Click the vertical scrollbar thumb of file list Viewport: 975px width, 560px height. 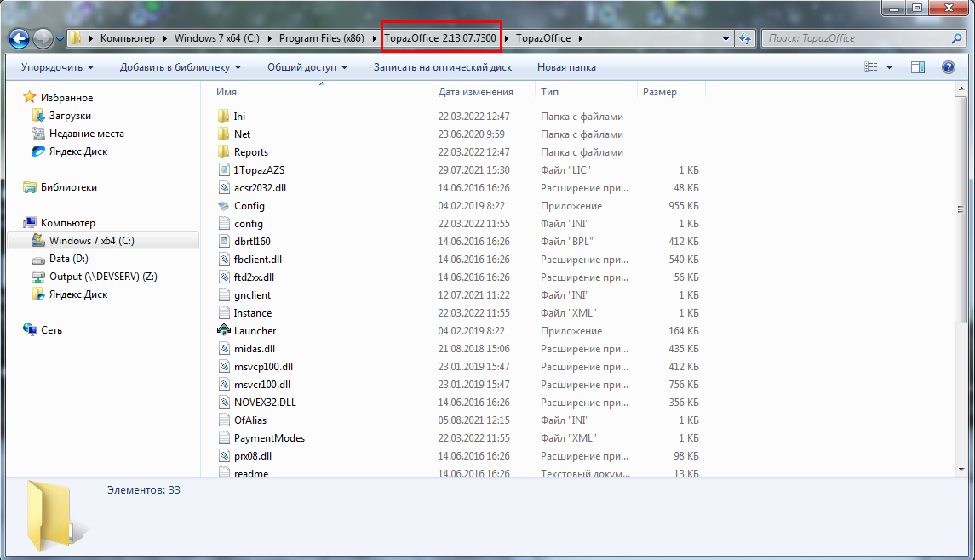coord(961,209)
